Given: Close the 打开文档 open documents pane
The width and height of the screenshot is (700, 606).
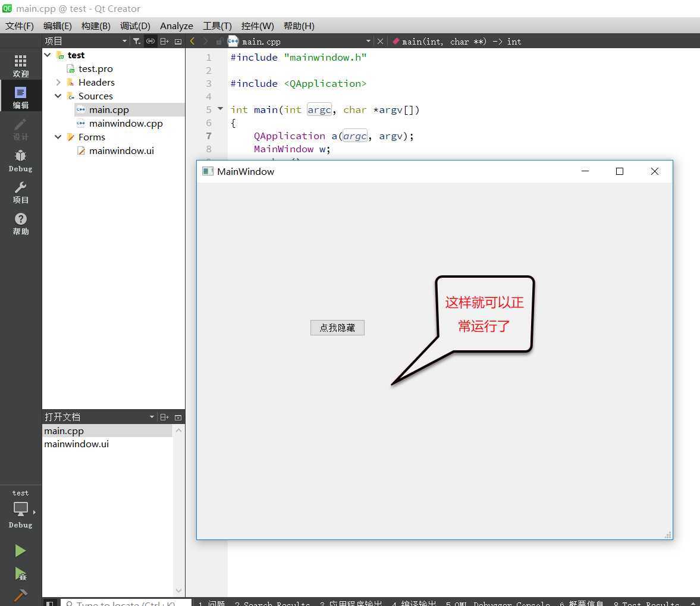Looking at the screenshot, I should [178, 417].
